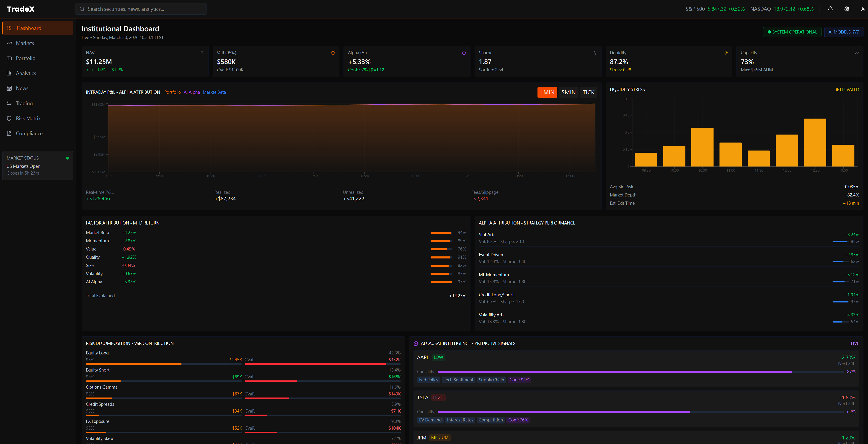The width and height of the screenshot is (868, 444).
Task: Click the notification bell icon
Action: 830,9
